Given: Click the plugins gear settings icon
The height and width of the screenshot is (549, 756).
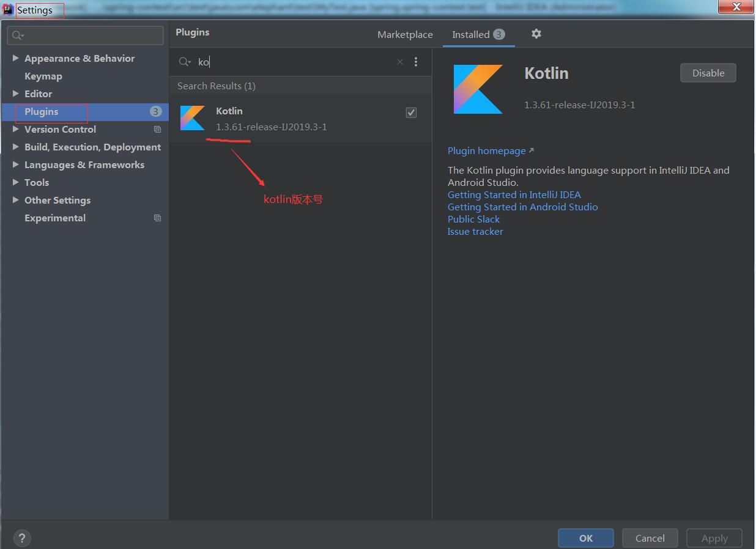Looking at the screenshot, I should pyautogui.click(x=536, y=34).
